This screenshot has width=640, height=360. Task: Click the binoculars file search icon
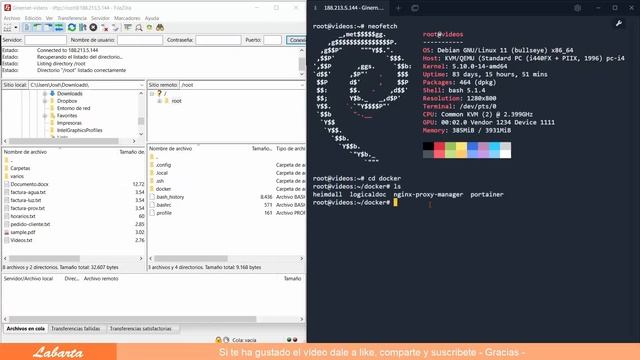coord(160,27)
